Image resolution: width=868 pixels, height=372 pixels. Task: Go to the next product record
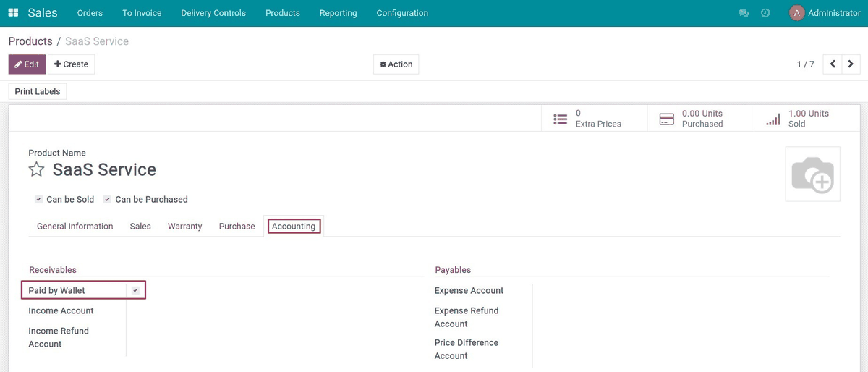[x=851, y=64]
